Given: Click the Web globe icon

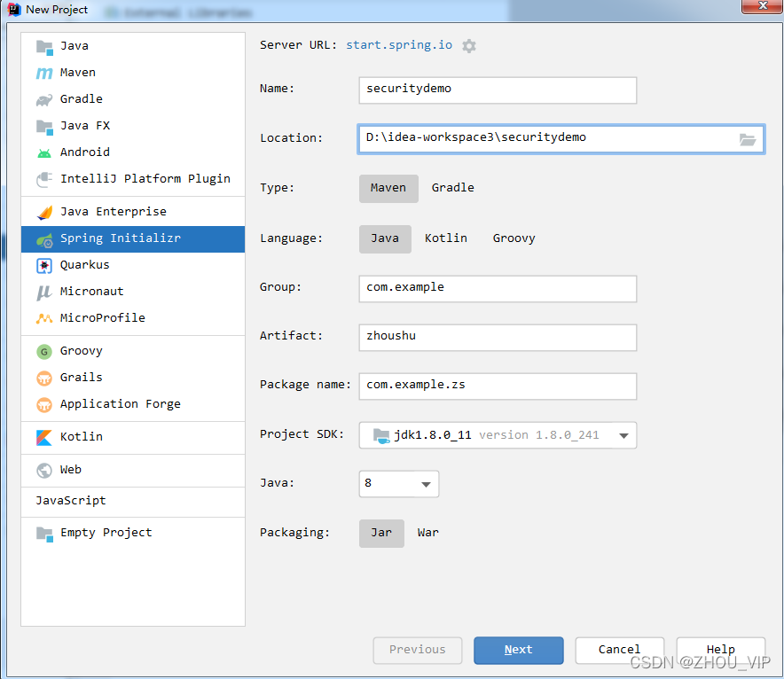Looking at the screenshot, I should pos(44,471).
